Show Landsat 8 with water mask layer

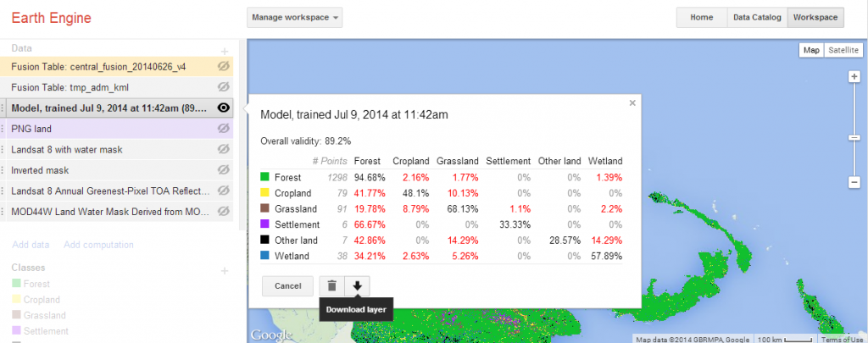(223, 149)
